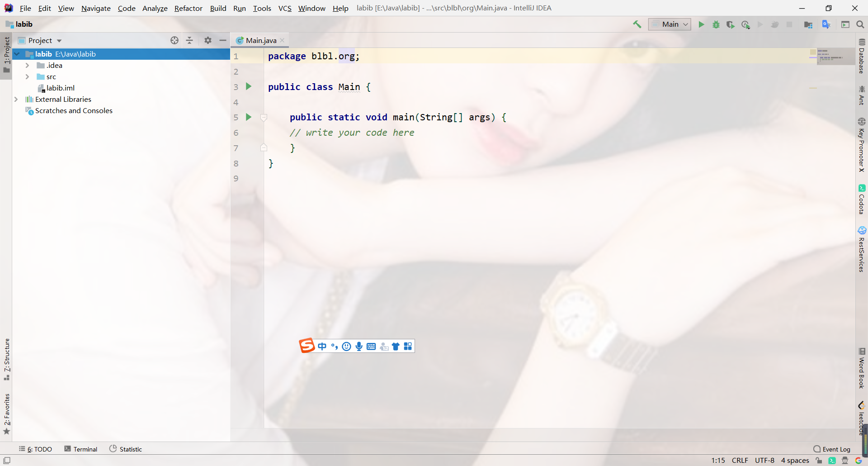Toggle Sogou Chinese/English mode
868x466 pixels.
(x=322, y=347)
